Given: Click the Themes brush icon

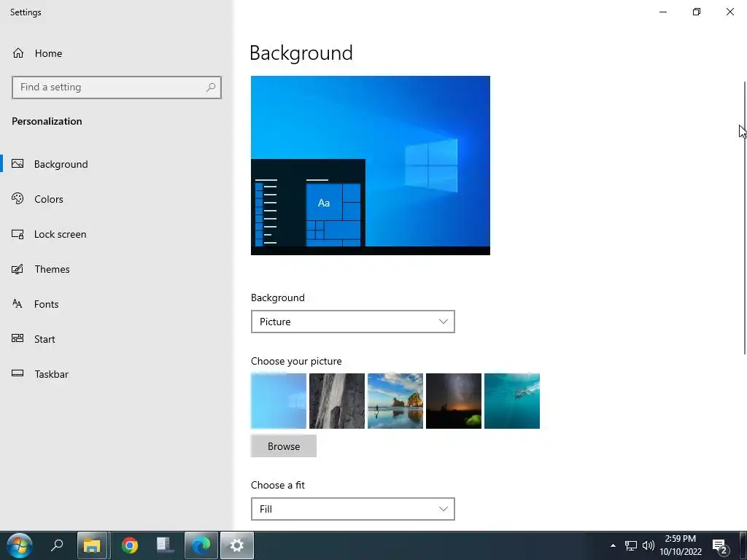Looking at the screenshot, I should 18,269.
